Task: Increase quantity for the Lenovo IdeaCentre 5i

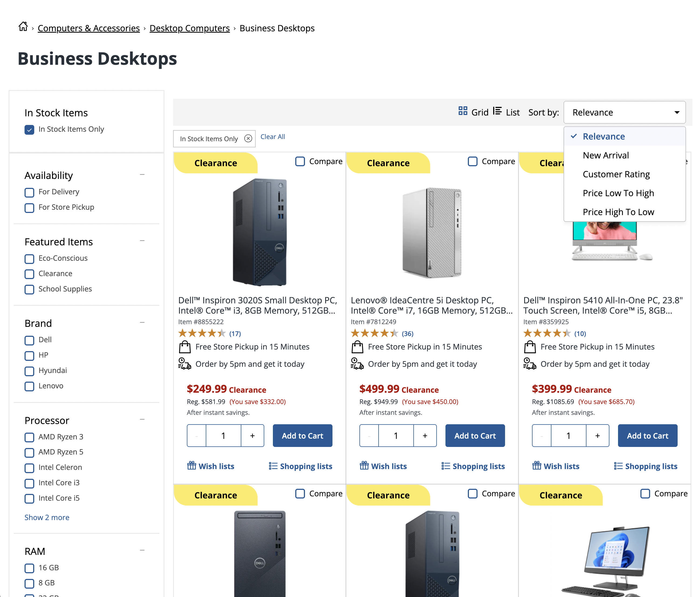Action: [425, 435]
